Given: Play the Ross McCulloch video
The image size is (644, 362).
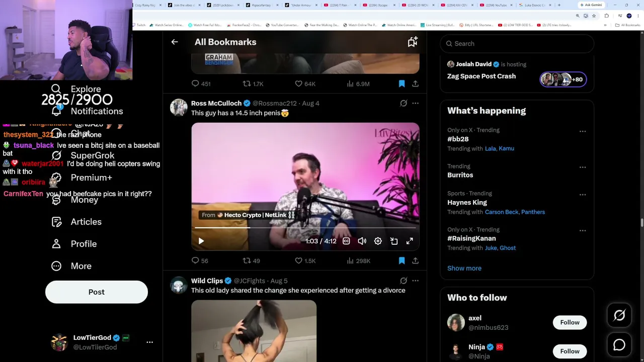Looking at the screenshot, I should tap(201, 241).
